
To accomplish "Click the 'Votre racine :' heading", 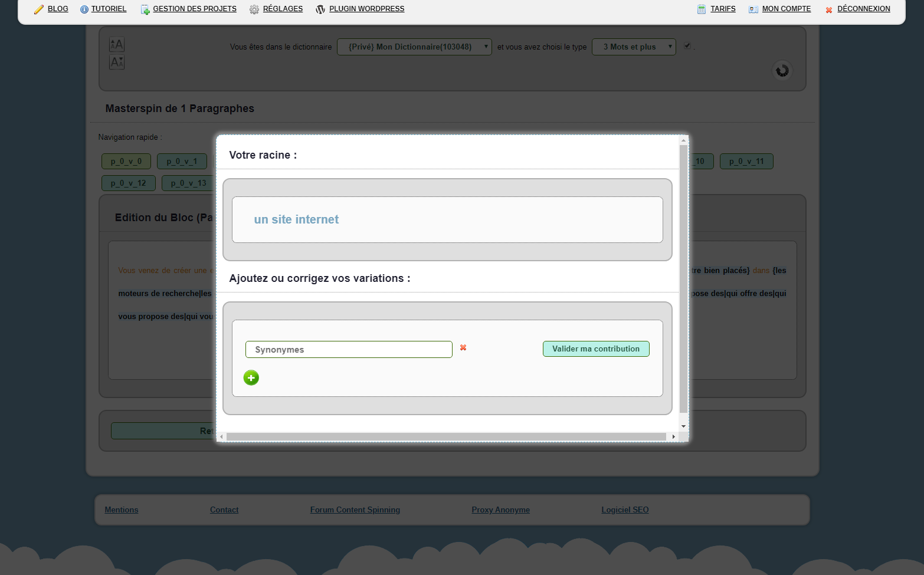I will click(x=263, y=155).
